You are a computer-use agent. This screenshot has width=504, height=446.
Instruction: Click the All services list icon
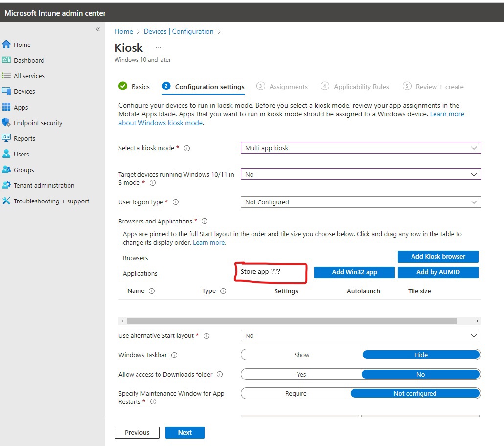pyautogui.click(x=6, y=76)
